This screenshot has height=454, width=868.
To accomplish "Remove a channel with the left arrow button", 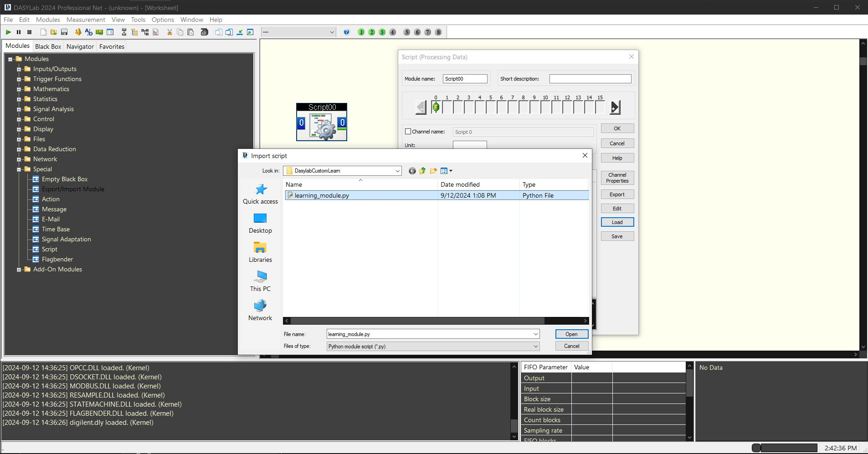I will pyautogui.click(x=421, y=107).
